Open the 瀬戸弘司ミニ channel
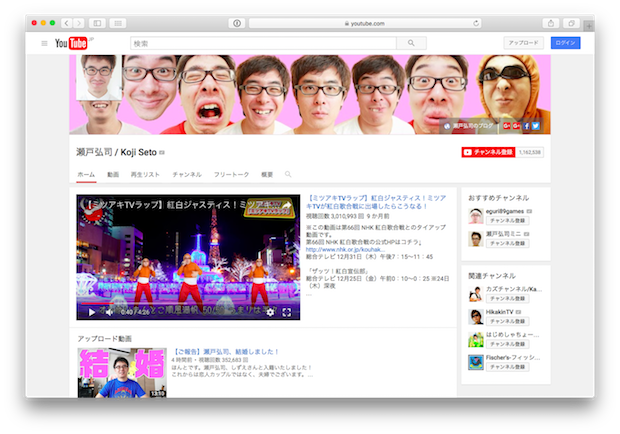The image size is (620, 434). point(503,234)
